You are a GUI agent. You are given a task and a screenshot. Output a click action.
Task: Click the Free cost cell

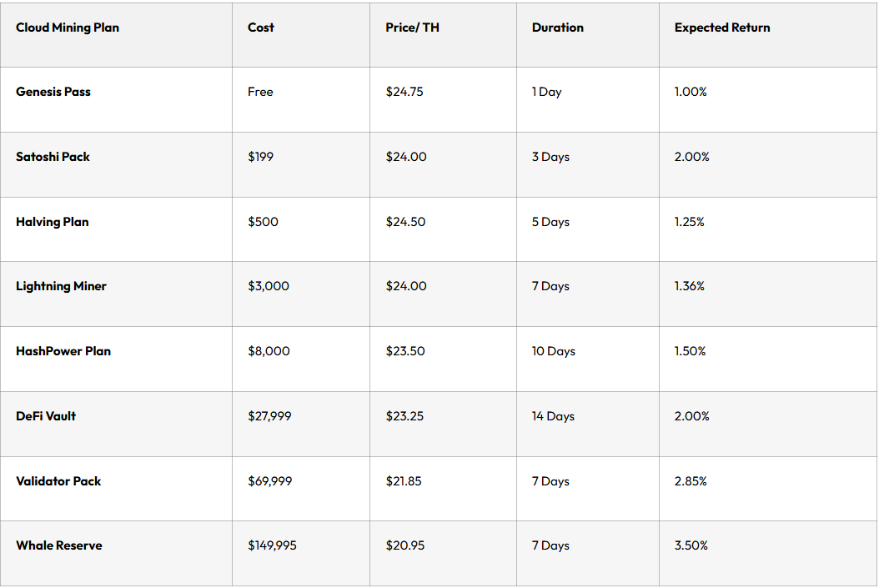pos(260,92)
